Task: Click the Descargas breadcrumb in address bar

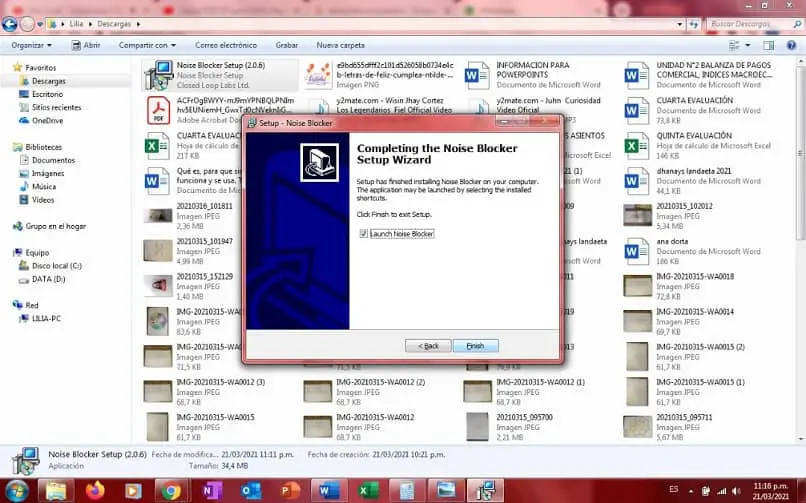Action: tap(114, 24)
